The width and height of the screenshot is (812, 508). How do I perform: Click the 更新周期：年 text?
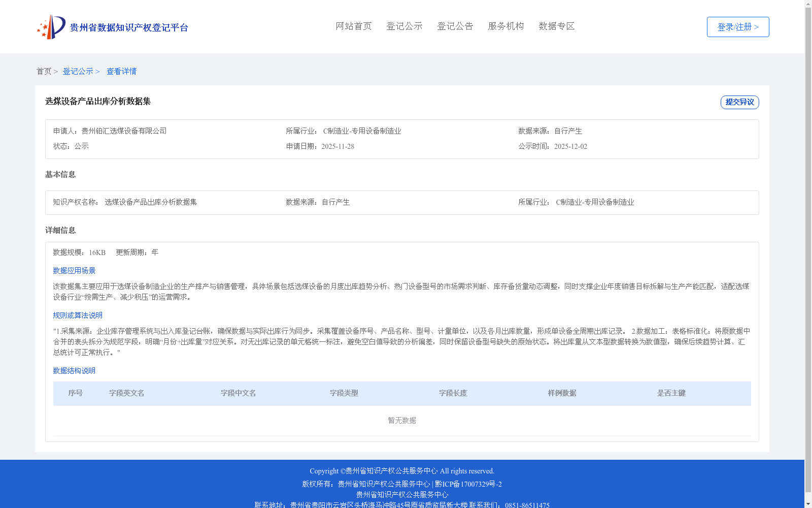pyautogui.click(x=137, y=252)
